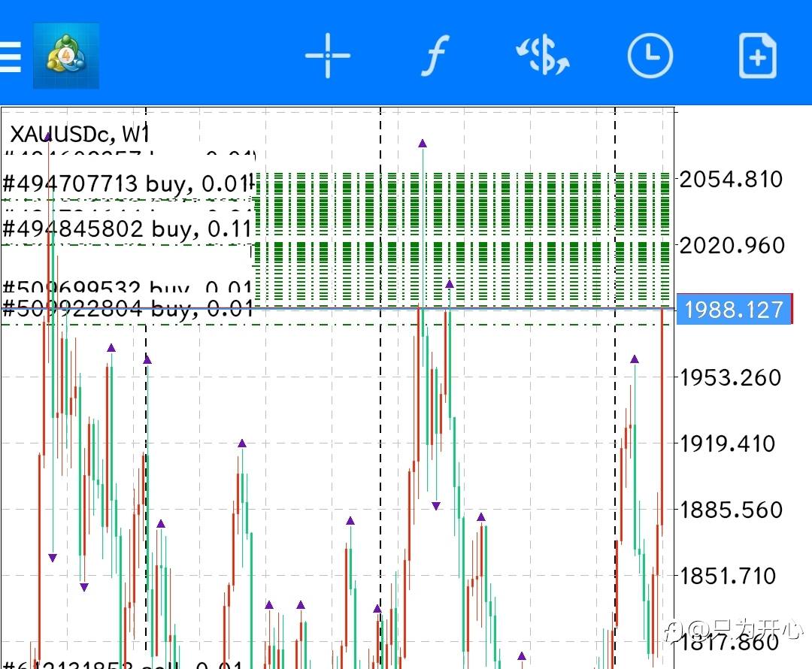Tap the MetaTrader 4 app logo
Screen dimensions: 812x669
click(x=66, y=56)
